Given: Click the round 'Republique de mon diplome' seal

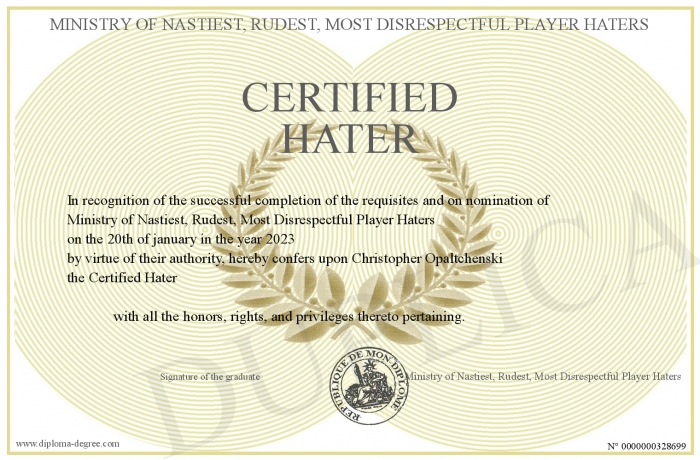Looking at the screenshot, I should (369, 386).
